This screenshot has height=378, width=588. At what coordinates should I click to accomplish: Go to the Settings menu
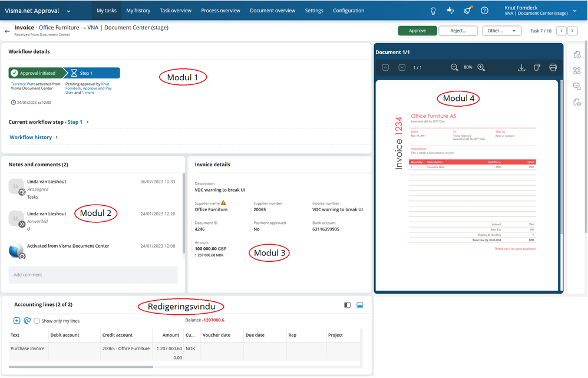click(x=314, y=11)
